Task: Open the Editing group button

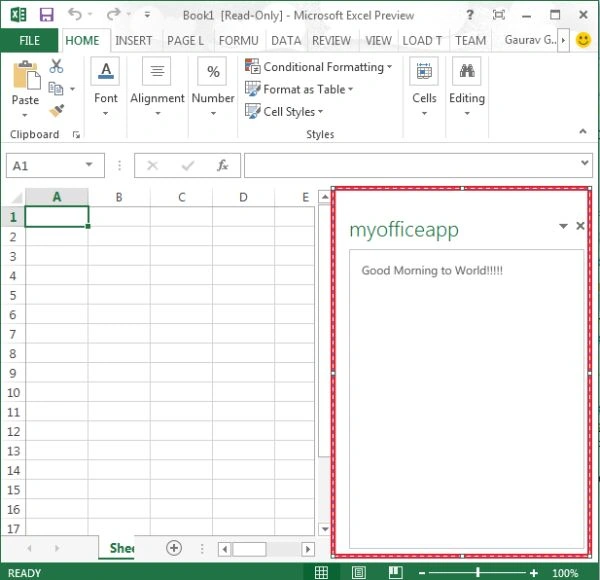Action: 467,86
